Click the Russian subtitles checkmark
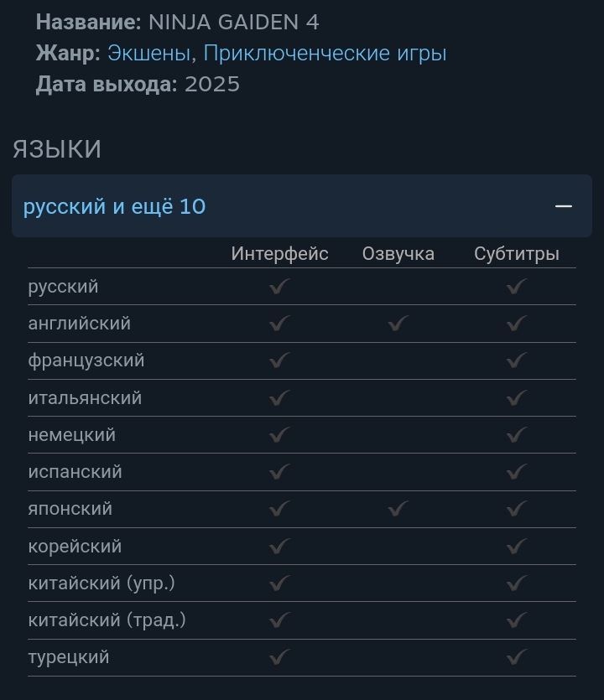 [517, 286]
